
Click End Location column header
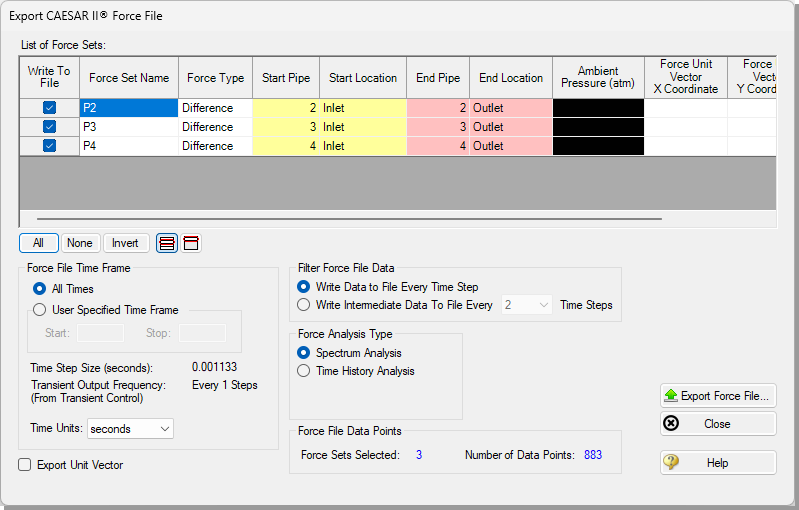[x=511, y=77]
